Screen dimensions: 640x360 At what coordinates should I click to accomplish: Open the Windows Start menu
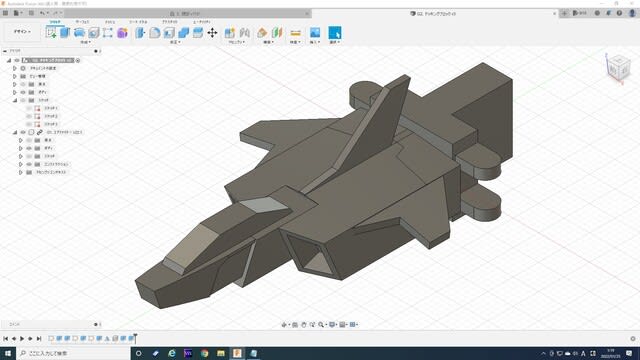pos(8,353)
